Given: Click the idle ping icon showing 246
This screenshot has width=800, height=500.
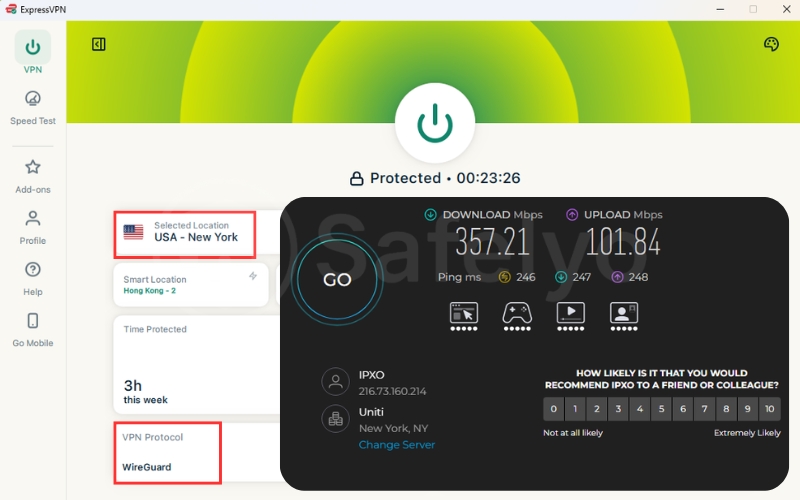Looking at the screenshot, I should pyautogui.click(x=504, y=277).
